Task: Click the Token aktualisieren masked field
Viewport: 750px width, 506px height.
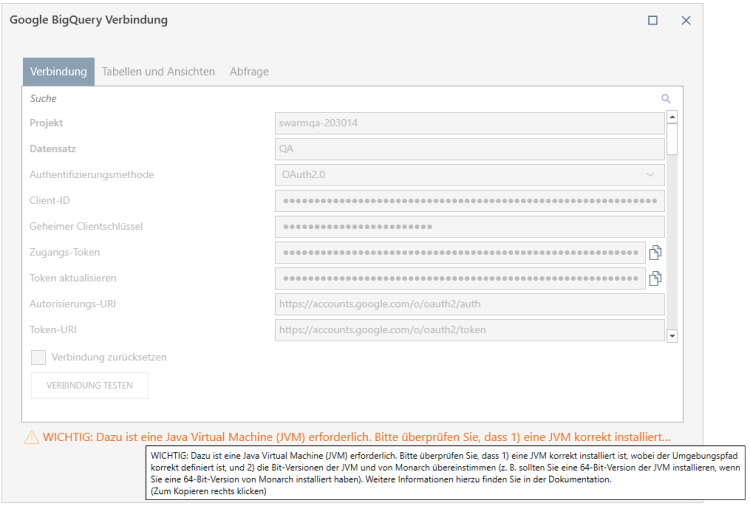Action: point(460,278)
